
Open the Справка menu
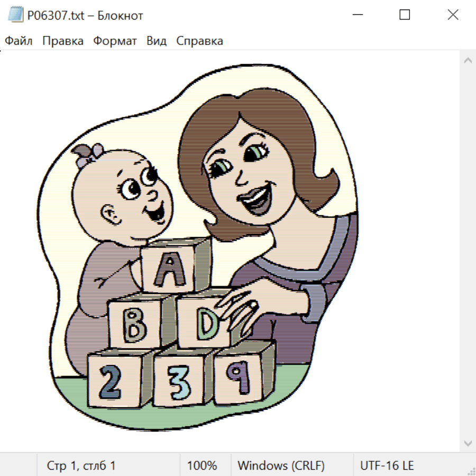pos(199,41)
